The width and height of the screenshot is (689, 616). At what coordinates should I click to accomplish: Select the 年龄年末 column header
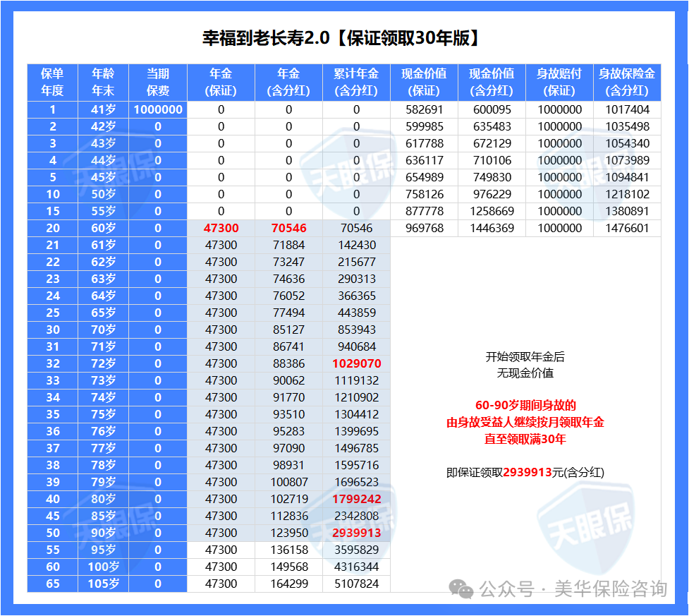click(103, 82)
